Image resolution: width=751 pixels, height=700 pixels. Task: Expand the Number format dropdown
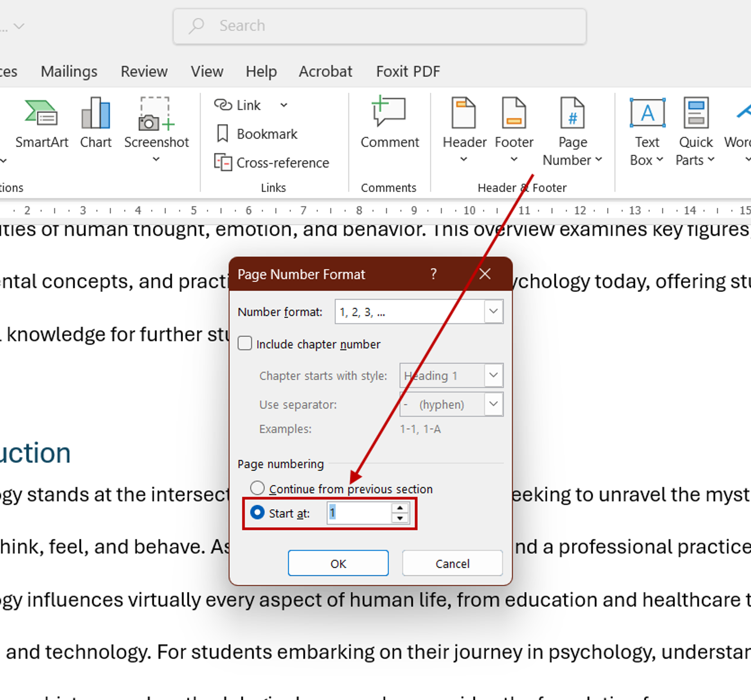coord(493,311)
